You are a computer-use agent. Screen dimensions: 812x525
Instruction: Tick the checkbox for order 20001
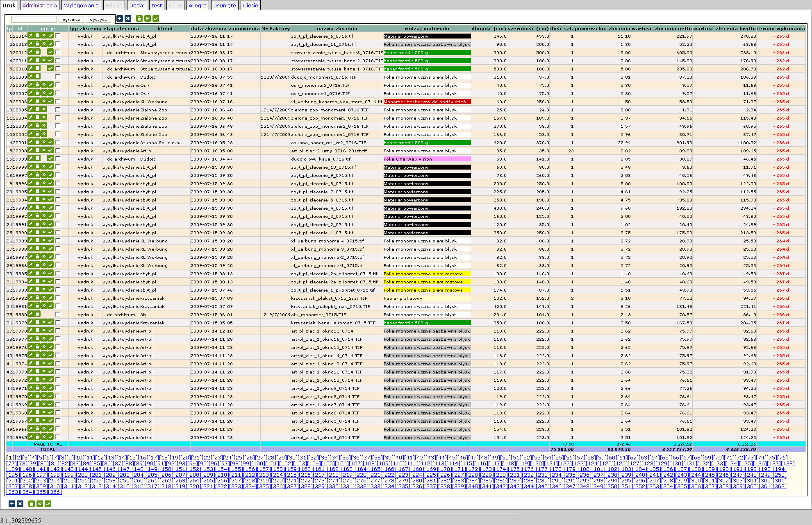click(x=58, y=142)
